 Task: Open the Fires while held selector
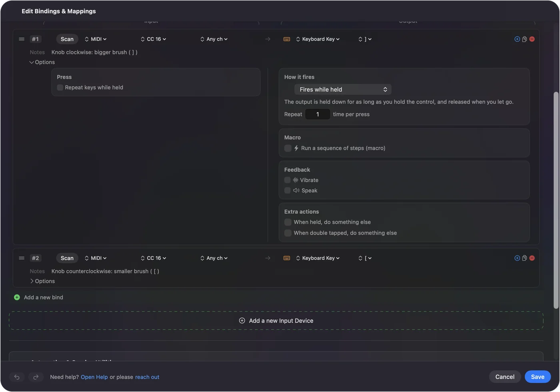point(343,90)
